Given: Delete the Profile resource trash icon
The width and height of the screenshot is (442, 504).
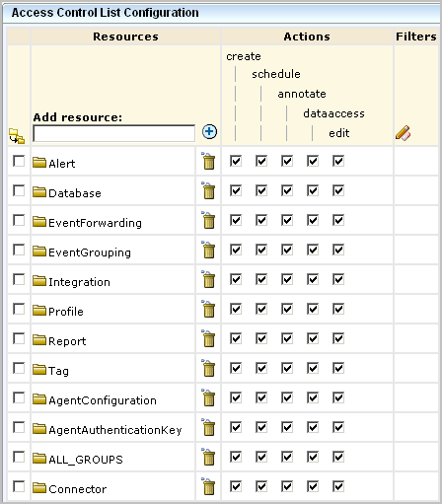Looking at the screenshot, I should click(208, 309).
